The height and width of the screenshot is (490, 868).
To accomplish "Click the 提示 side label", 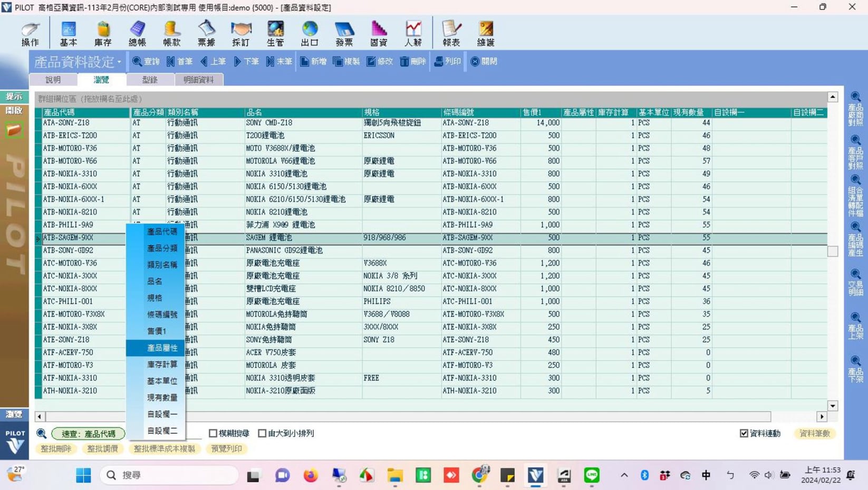I will [x=14, y=97].
